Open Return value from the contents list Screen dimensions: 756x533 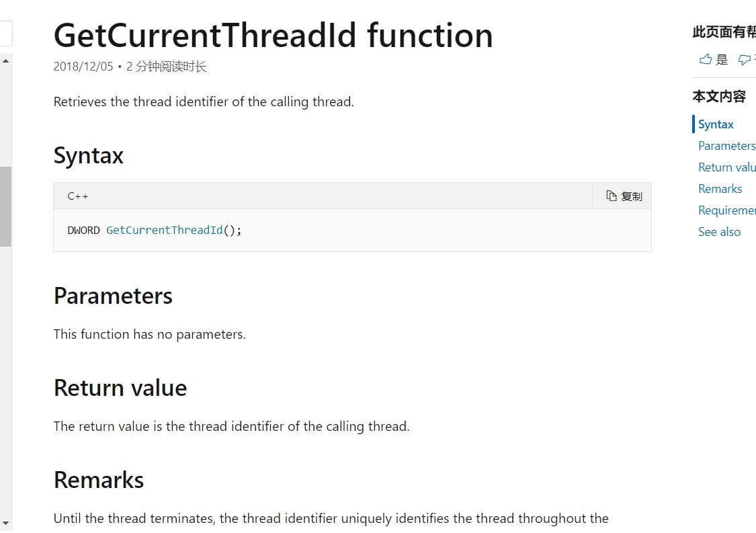coord(726,167)
